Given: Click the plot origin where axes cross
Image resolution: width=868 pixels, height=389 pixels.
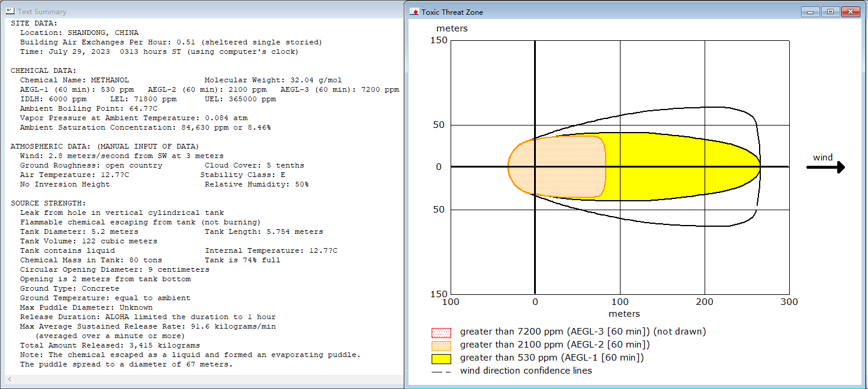Looking at the screenshot, I should [x=535, y=167].
